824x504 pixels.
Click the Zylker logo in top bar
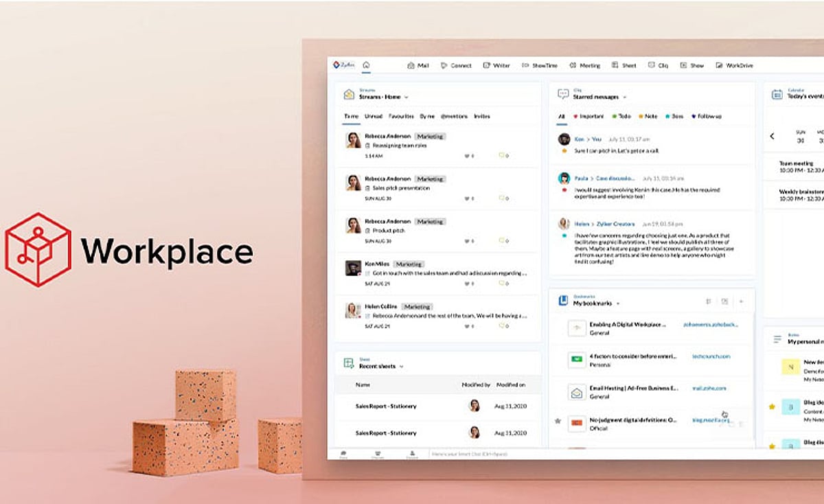tap(343, 65)
